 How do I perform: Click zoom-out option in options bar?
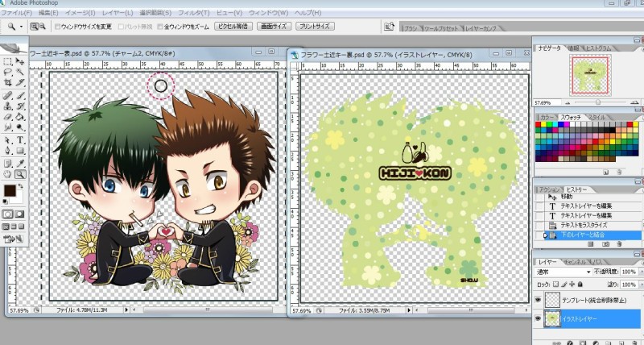coord(43,27)
